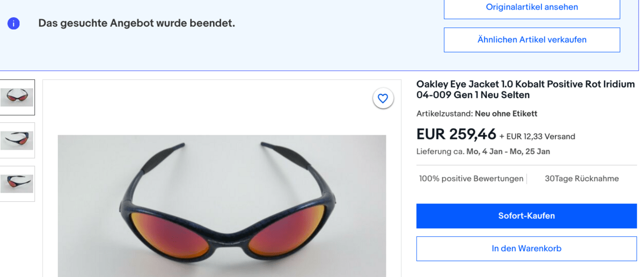The width and height of the screenshot is (644, 277).
Task: Click the Oakley Eye Jacket listing title
Action: coord(525,90)
